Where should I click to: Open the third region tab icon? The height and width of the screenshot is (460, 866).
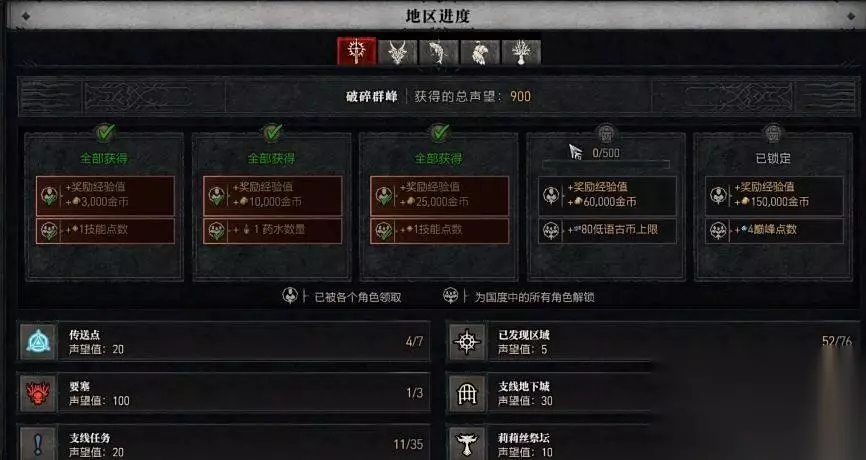point(439,52)
